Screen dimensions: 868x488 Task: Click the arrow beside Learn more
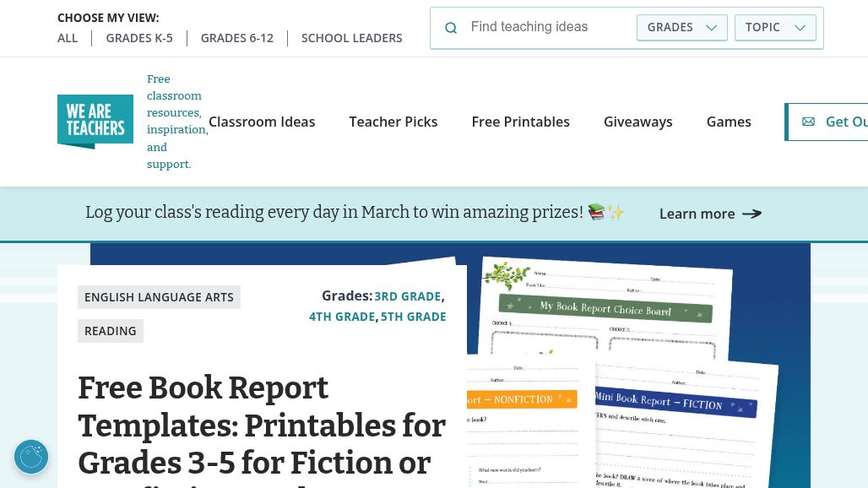click(751, 214)
